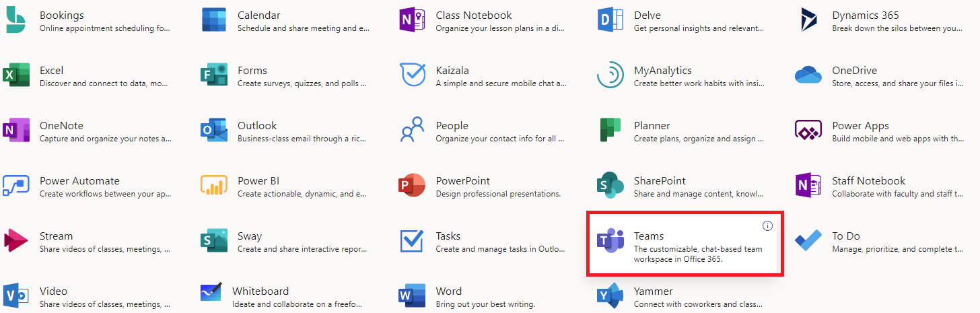This screenshot has height=313, width=980.
Task: Select the Calendar title link
Action: (x=259, y=15)
